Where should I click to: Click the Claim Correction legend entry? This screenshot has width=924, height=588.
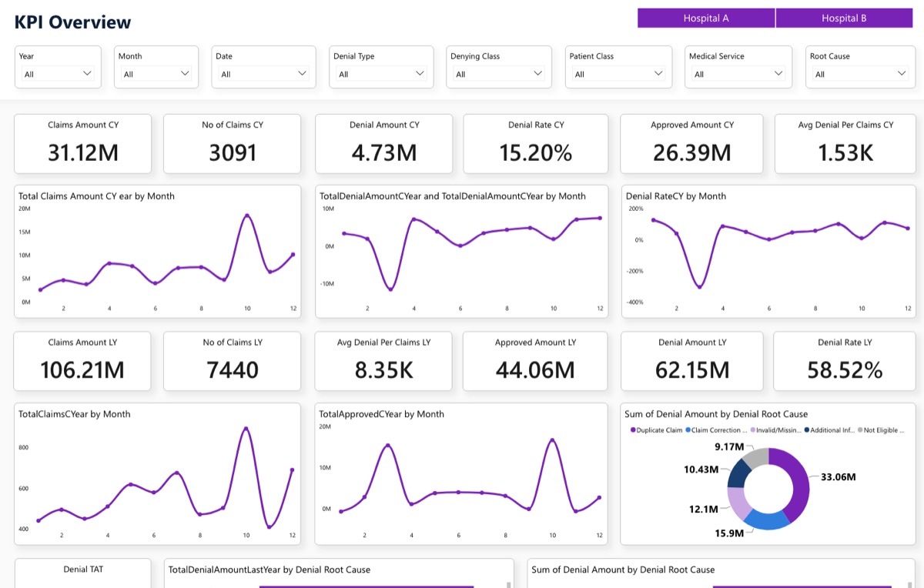point(715,430)
